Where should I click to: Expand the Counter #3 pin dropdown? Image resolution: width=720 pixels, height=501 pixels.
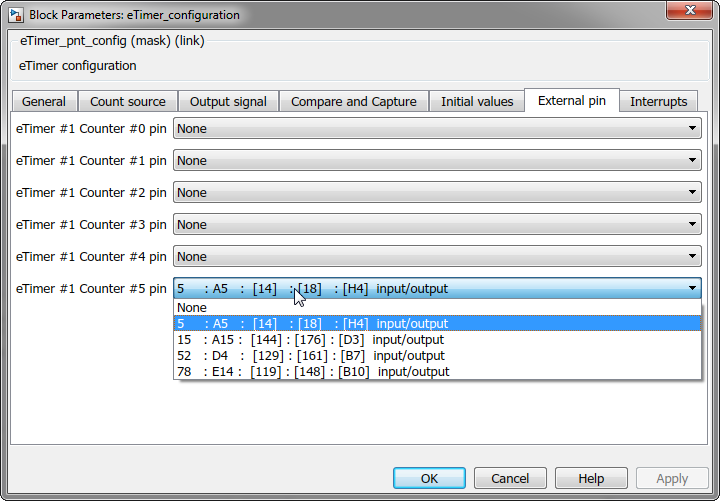click(437, 224)
